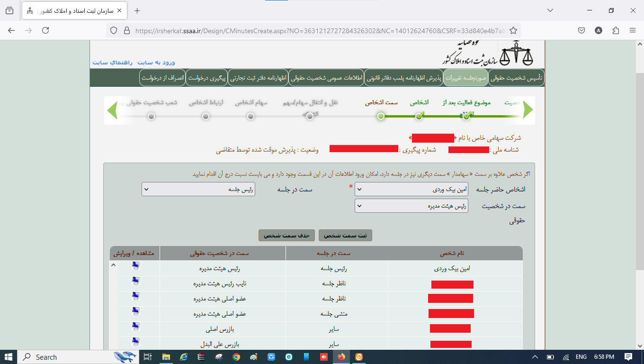Viewport: 644px width, 364px height.
Task: Click the 6:58 PM clock
Action: coord(604,357)
